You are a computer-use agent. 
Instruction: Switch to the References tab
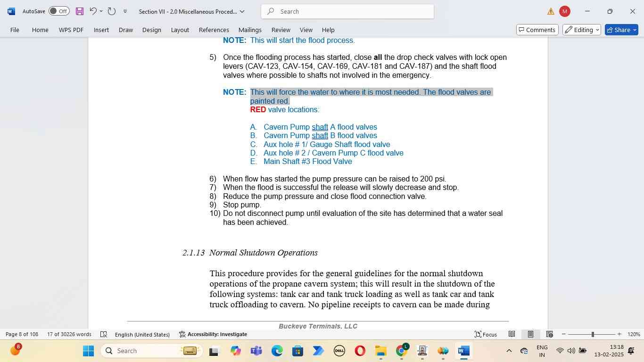(x=214, y=30)
